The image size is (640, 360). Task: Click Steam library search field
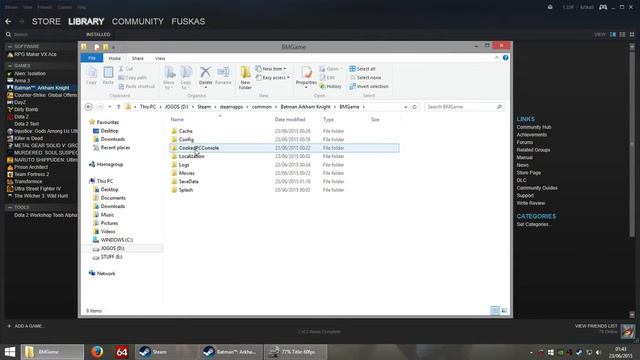(x=45, y=35)
